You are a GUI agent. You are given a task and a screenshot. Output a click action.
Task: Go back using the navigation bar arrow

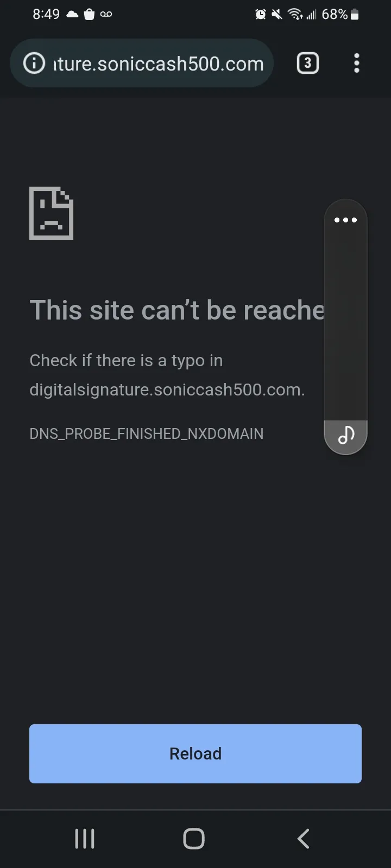click(304, 839)
